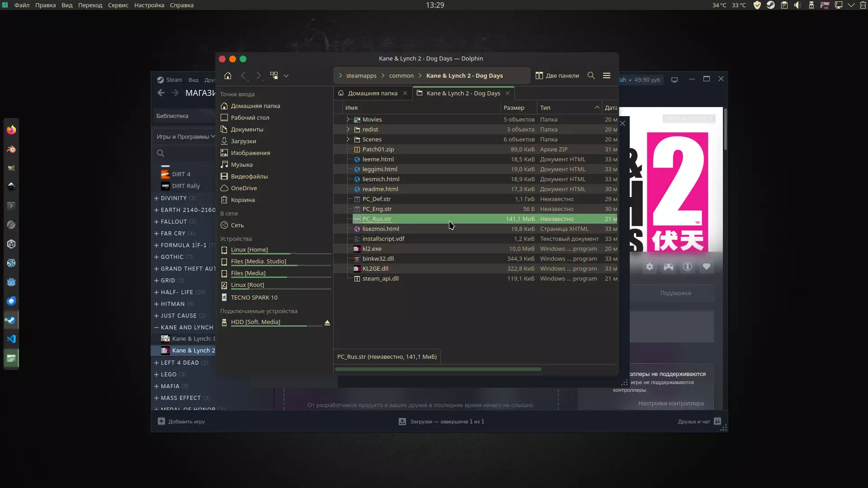Switch to the Домашняя папка tab
The image size is (868, 488).
372,93
